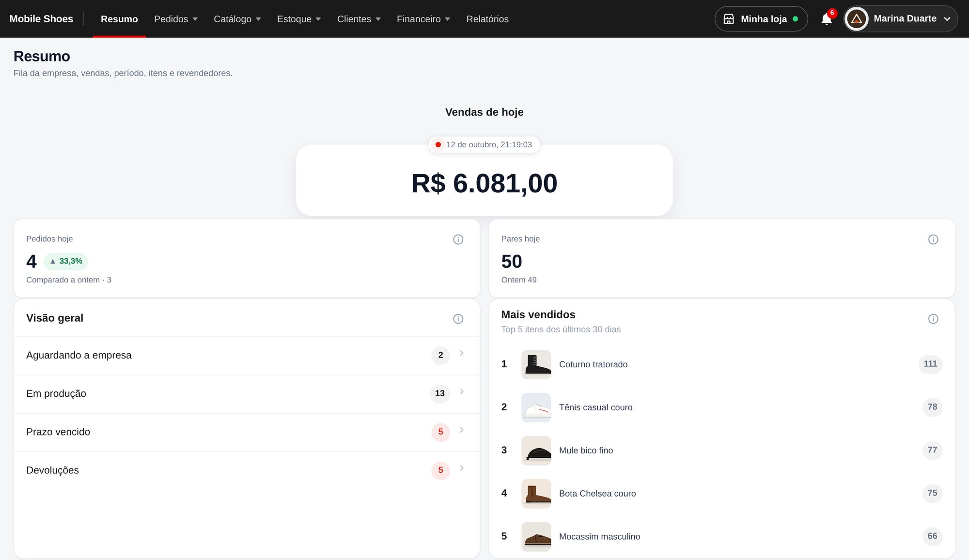
Task: Select the Resumo tab
Action: (x=119, y=19)
